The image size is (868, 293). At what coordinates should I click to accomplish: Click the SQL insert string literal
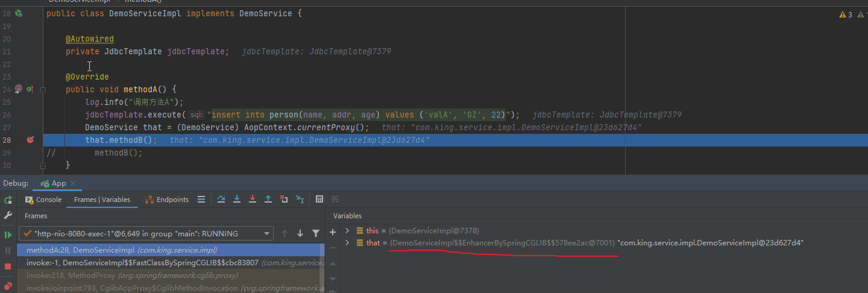pyautogui.click(x=358, y=115)
